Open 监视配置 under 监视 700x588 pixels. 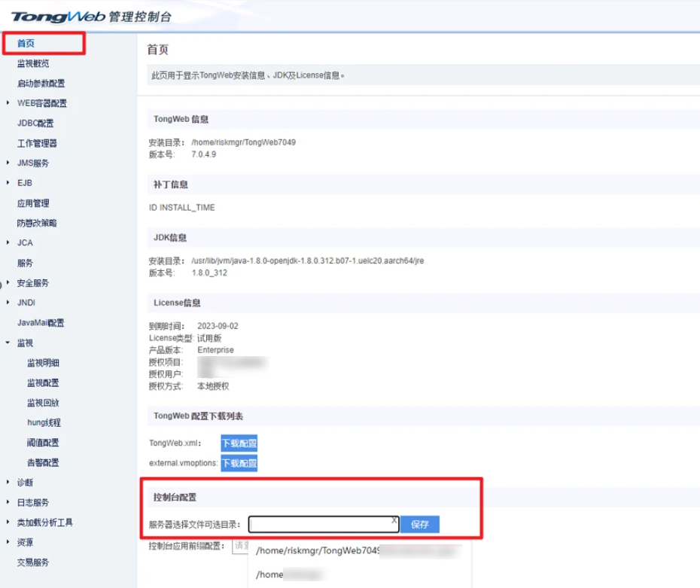(44, 383)
